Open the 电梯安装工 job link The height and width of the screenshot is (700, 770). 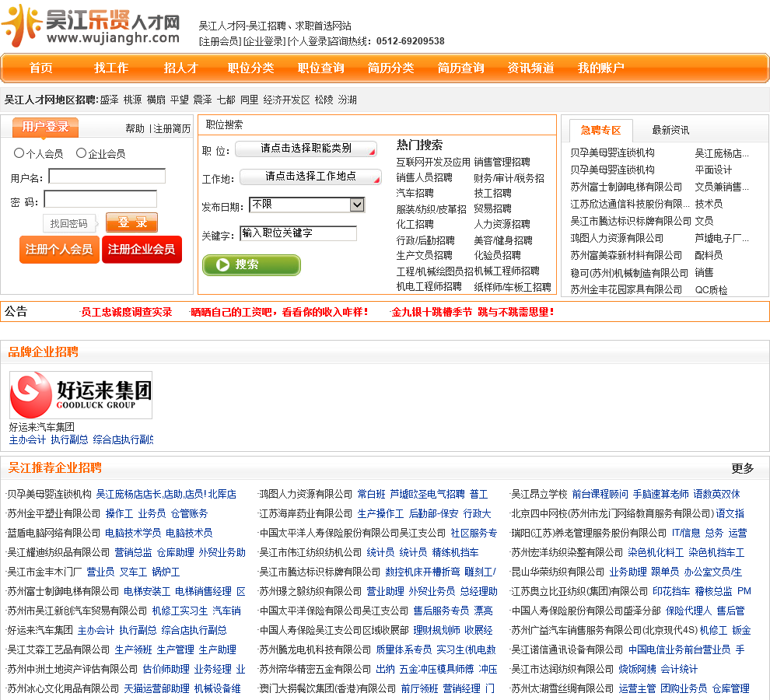click(147, 591)
